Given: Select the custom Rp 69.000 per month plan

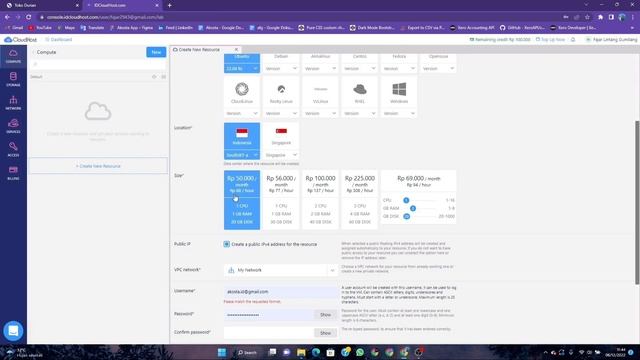Looking at the screenshot, I should click(418, 197).
